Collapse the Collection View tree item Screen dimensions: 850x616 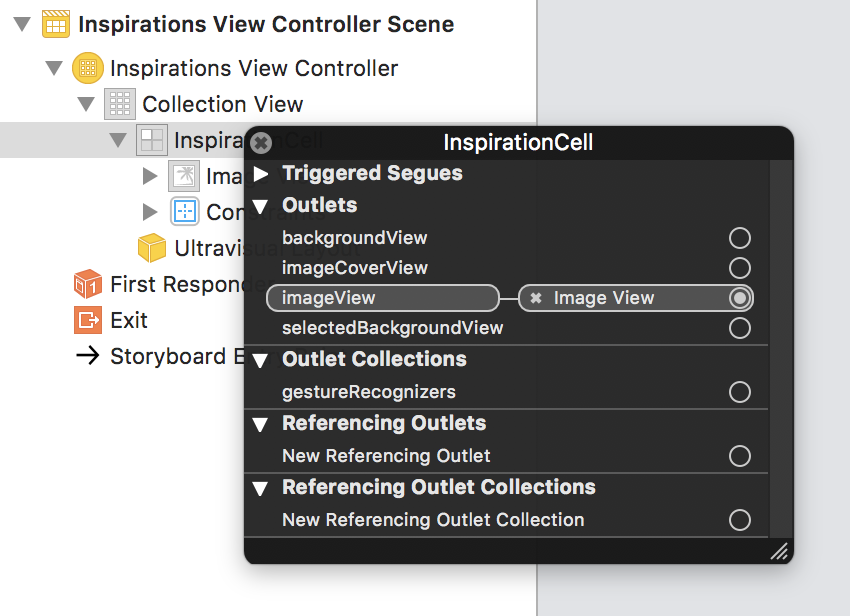[87, 104]
